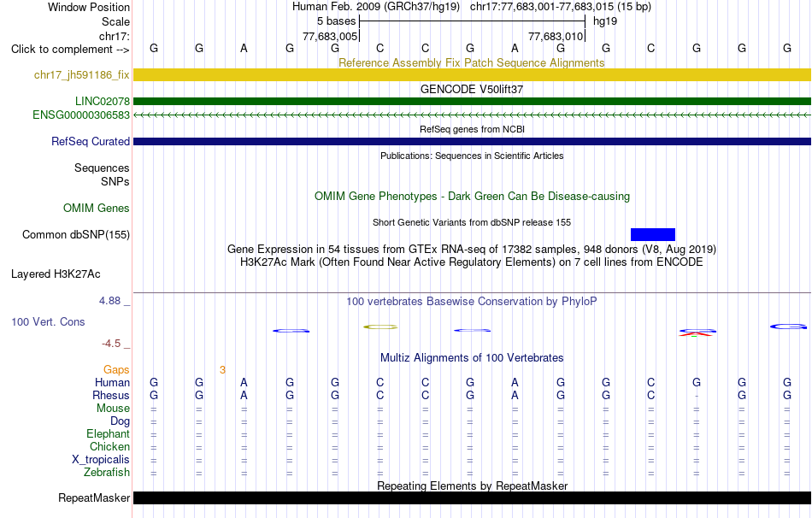The height and width of the screenshot is (518, 812).
Task: Click the chr17:77,683,001-77,683,015 (15 bp) range text
Action: click(x=561, y=7)
